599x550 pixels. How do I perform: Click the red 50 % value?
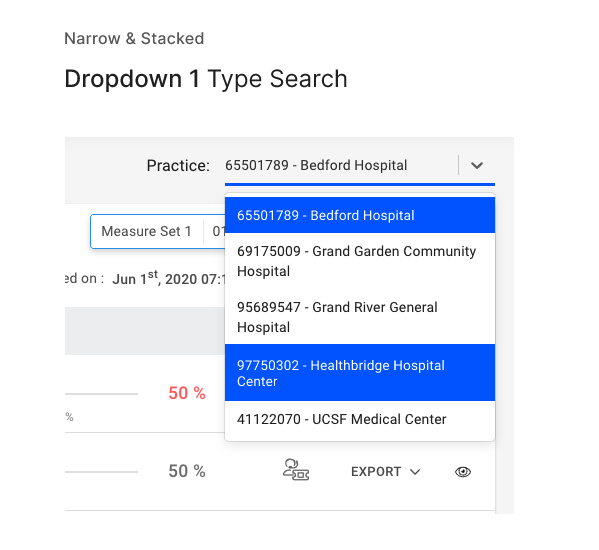(187, 393)
